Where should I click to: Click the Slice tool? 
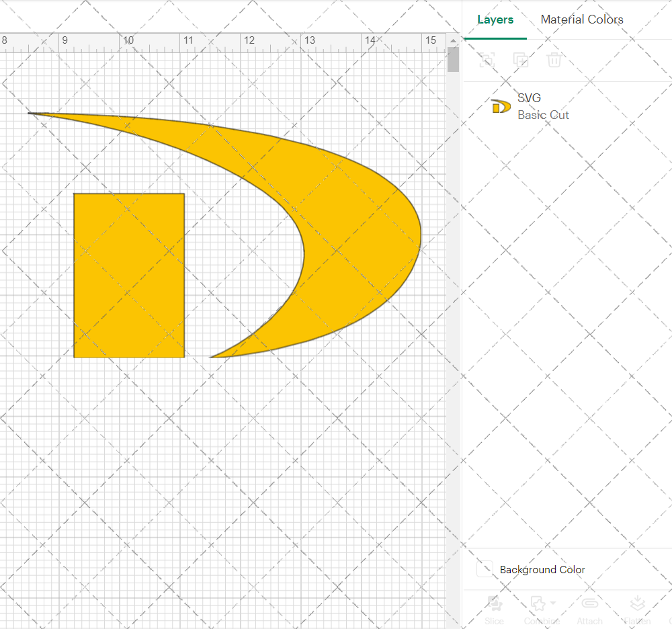[x=494, y=610]
